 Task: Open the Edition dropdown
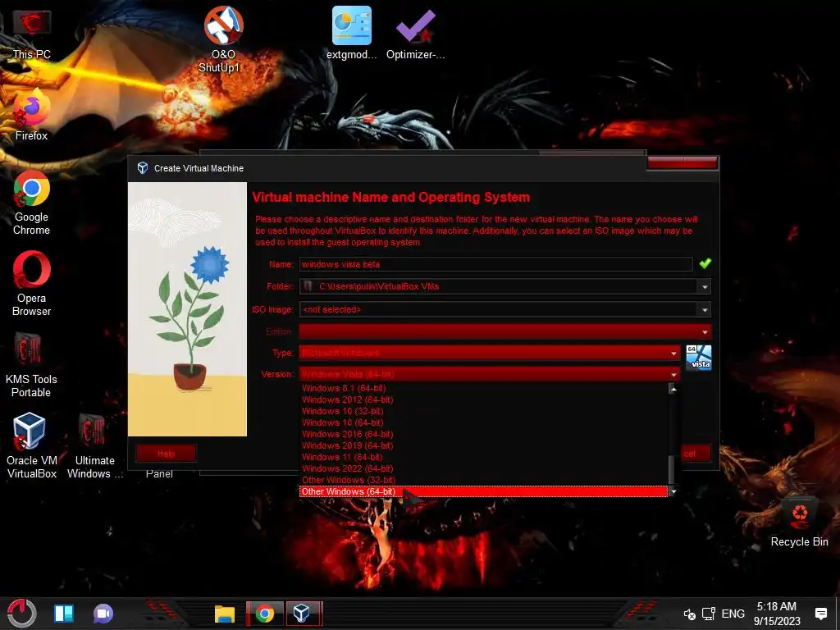pos(505,331)
